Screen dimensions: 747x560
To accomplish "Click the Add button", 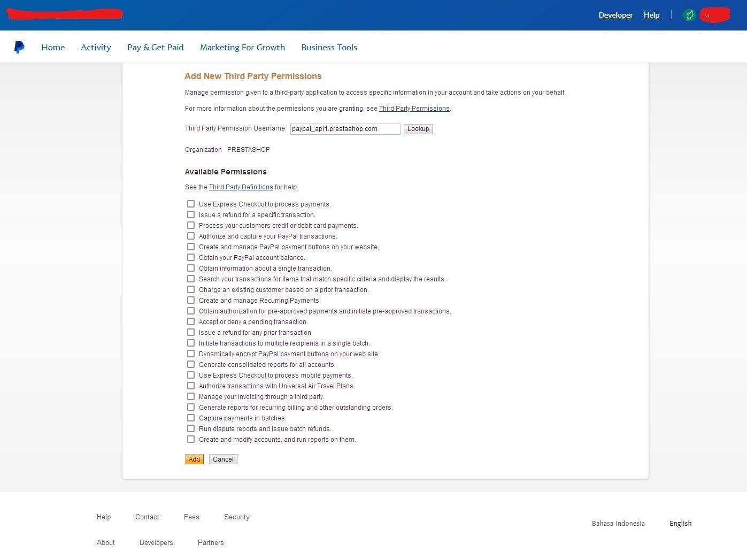I will click(x=194, y=459).
